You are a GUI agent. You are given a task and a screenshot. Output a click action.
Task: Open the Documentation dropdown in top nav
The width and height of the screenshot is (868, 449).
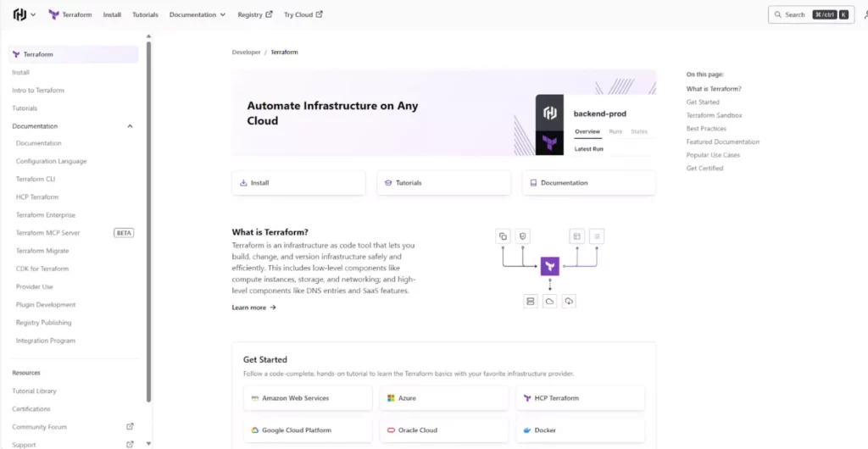tap(197, 14)
